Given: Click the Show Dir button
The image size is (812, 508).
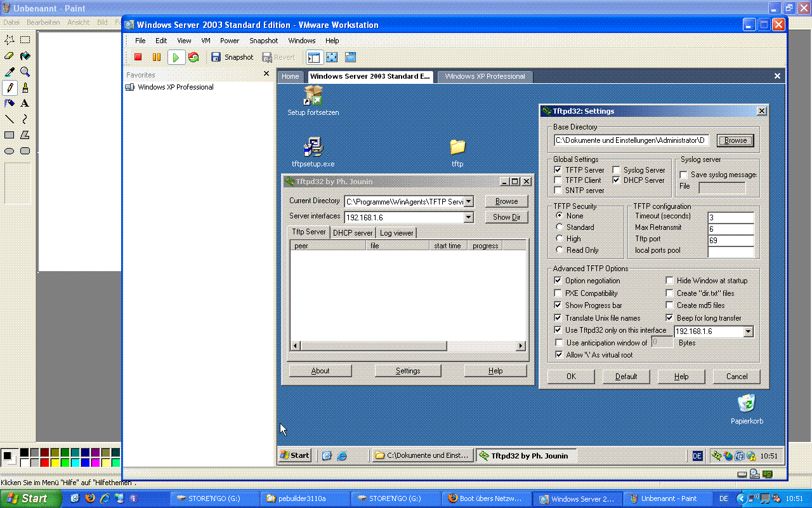Looking at the screenshot, I should coord(506,217).
